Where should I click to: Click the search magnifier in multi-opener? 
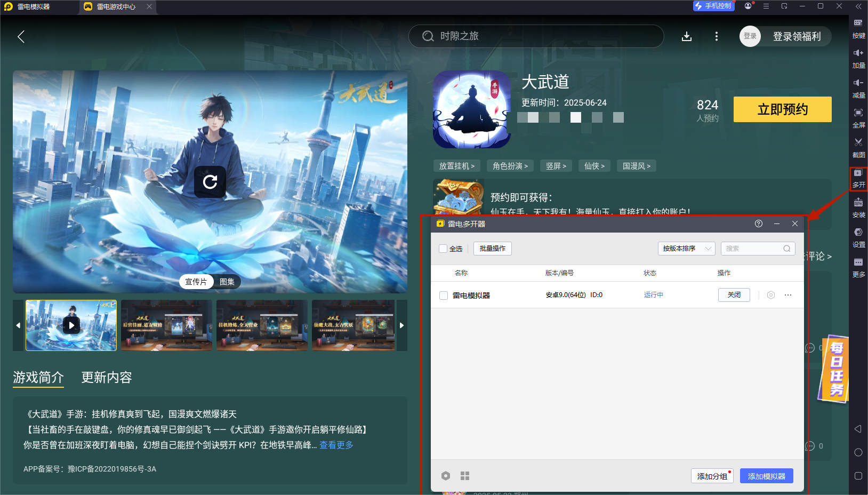pyautogui.click(x=787, y=249)
